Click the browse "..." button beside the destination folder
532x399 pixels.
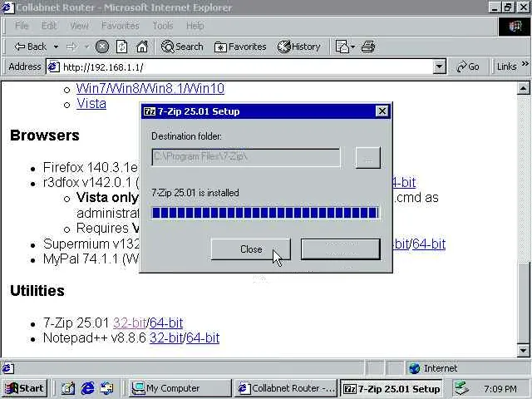pos(368,157)
